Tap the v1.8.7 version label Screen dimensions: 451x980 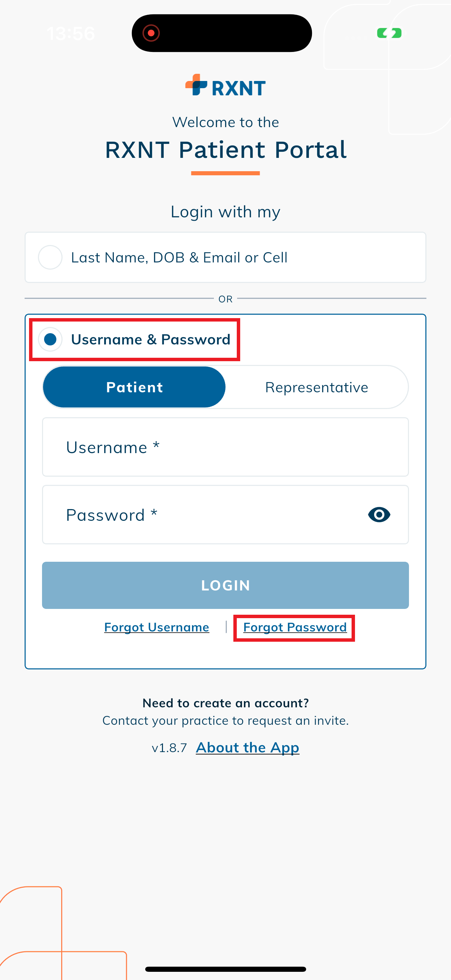(x=169, y=748)
